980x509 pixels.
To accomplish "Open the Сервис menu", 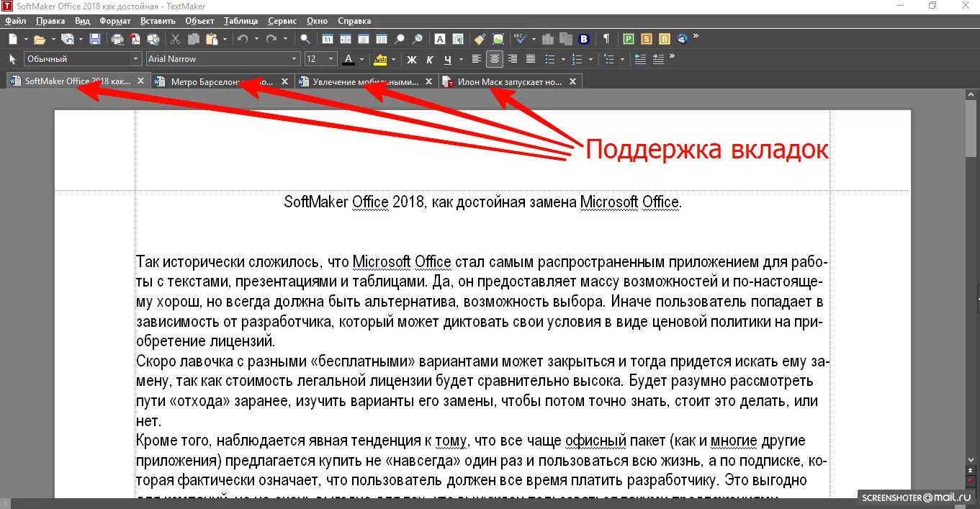I will coord(282,21).
